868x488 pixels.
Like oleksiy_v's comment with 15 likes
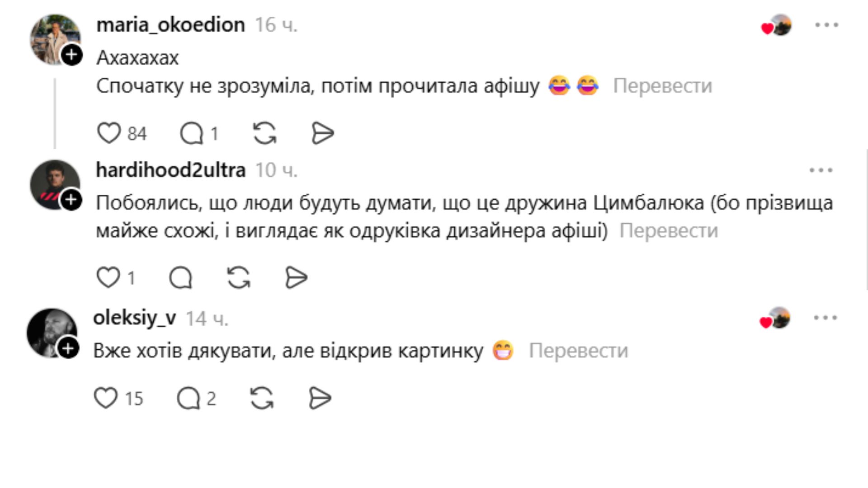[x=106, y=399]
